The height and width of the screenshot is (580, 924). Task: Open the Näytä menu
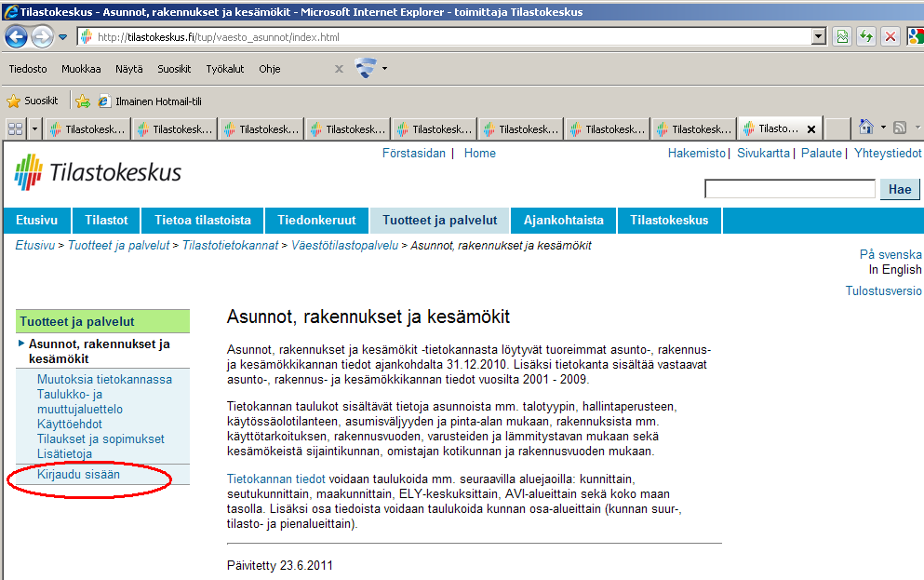pos(129,69)
